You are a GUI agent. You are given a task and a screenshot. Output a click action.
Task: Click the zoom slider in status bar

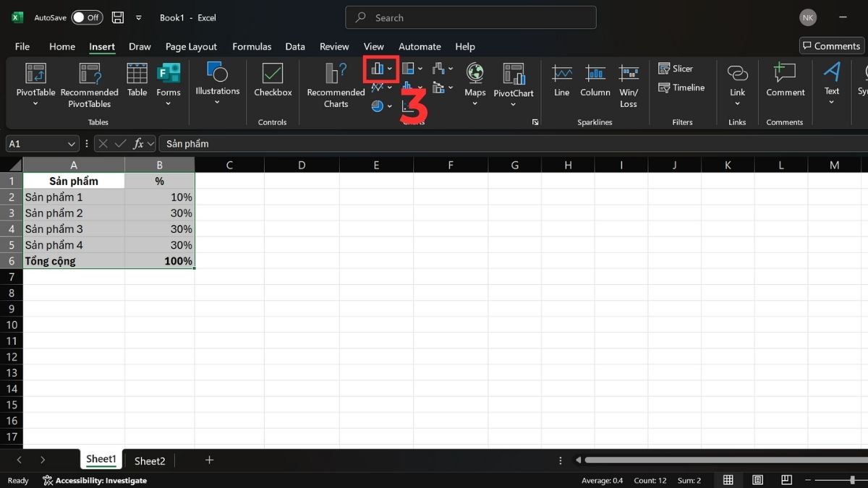pos(843,480)
